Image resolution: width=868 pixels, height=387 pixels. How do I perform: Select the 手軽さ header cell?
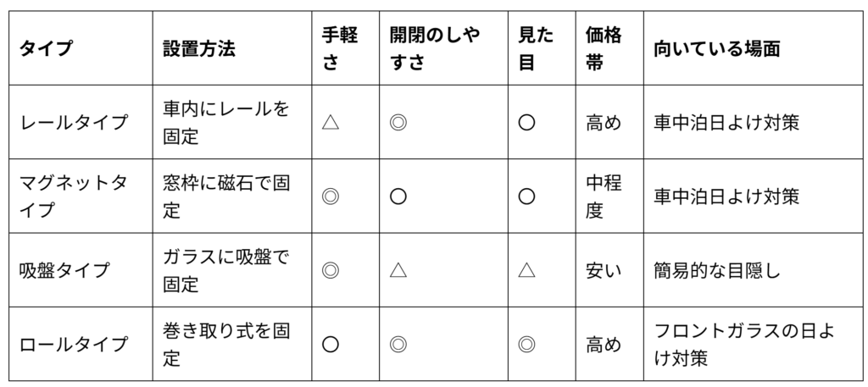tap(339, 48)
